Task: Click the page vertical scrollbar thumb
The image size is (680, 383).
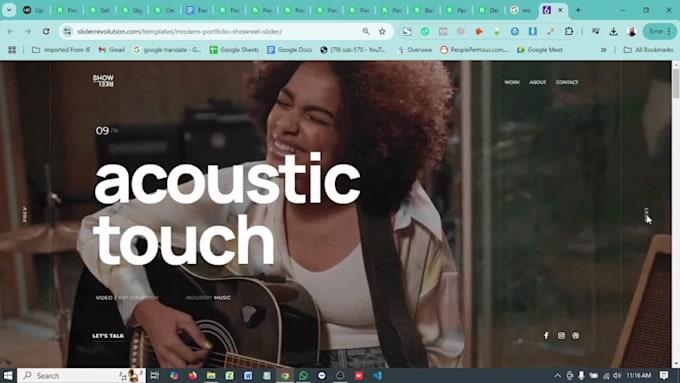Action: (676, 82)
